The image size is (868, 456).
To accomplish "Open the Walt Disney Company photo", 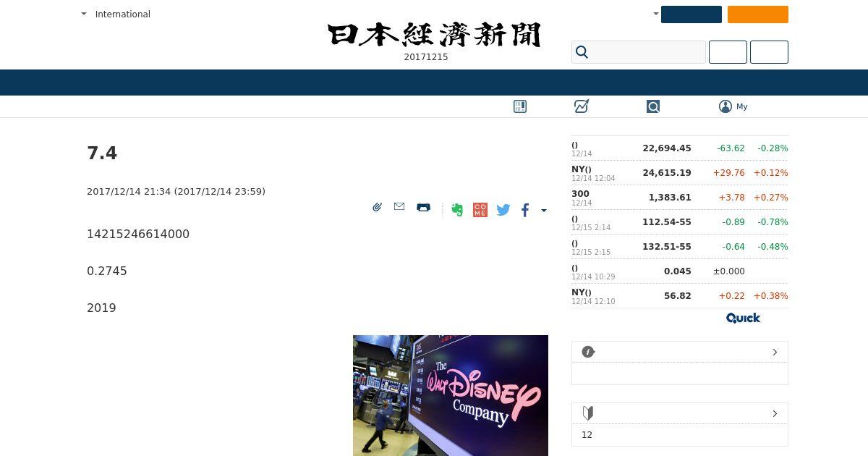I will click(x=451, y=395).
